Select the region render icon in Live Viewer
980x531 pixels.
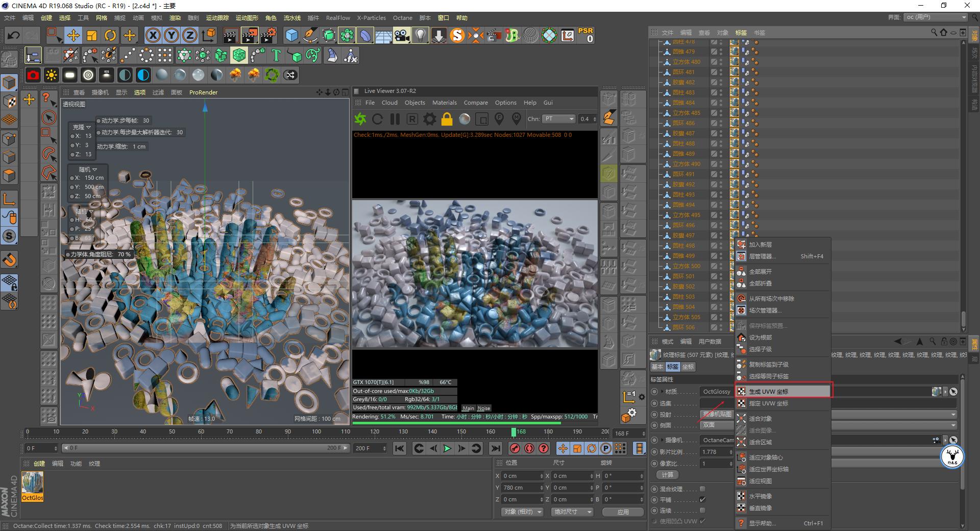(482, 118)
